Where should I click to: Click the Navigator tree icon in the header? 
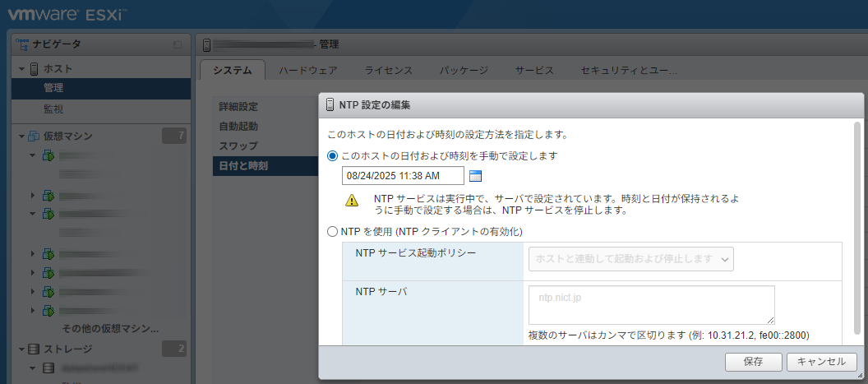click(22, 44)
